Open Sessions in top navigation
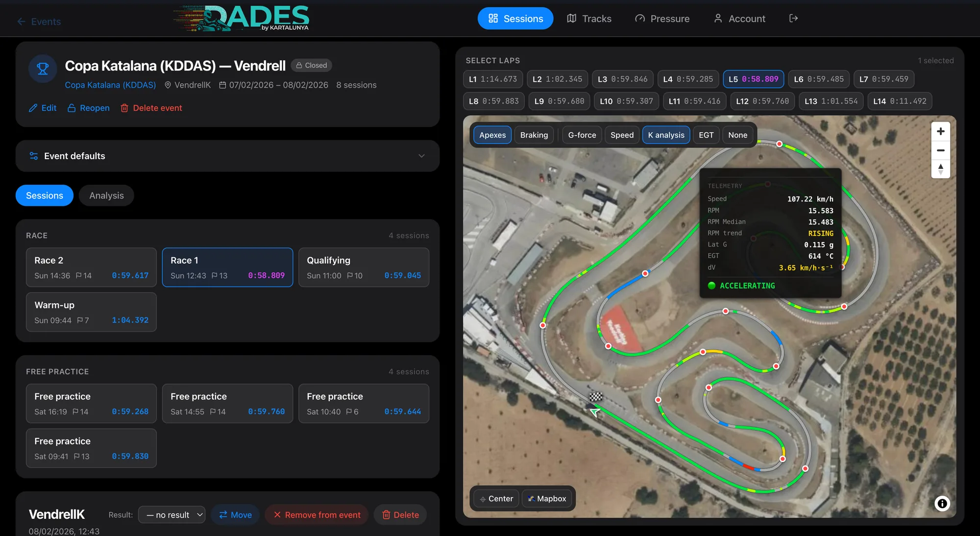The height and width of the screenshot is (536, 980). coord(515,19)
